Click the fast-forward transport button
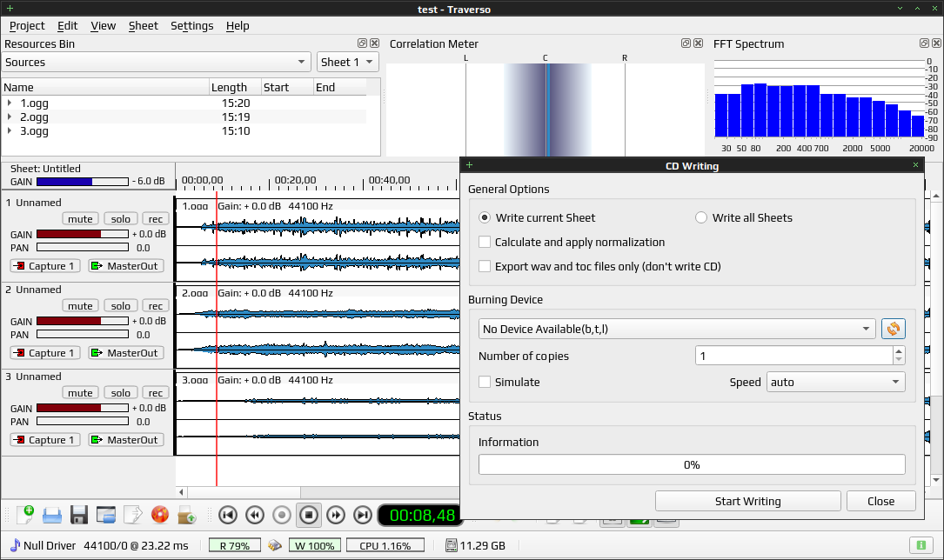The height and width of the screenshot is (560, 944). (336, 515)
